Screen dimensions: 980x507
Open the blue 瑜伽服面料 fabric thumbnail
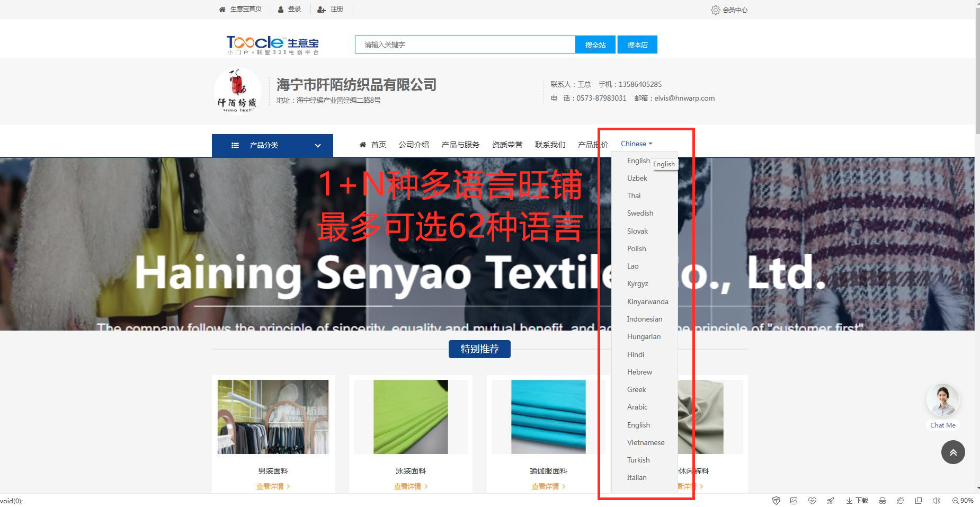point(548,417)
